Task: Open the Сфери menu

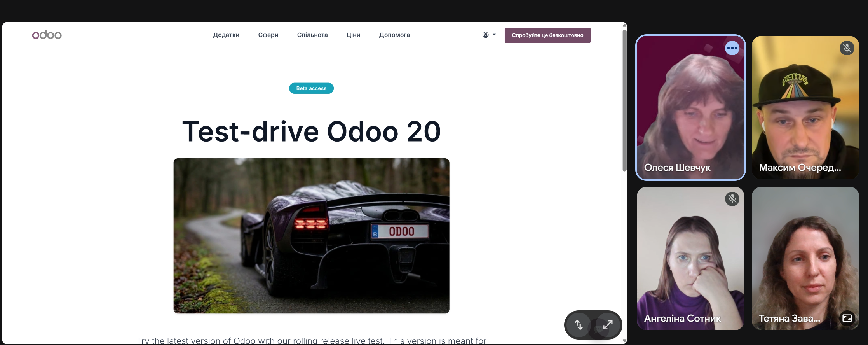Action: pos(268,35)
